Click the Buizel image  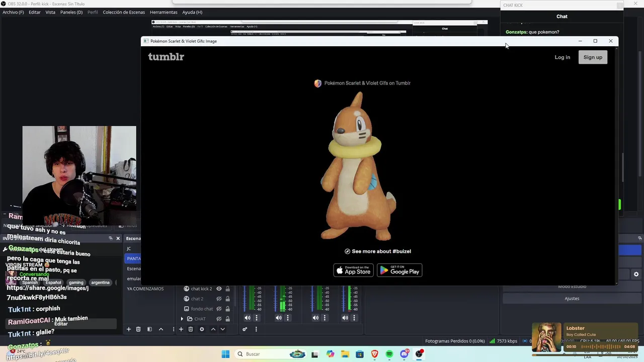(x=358, y=166)
